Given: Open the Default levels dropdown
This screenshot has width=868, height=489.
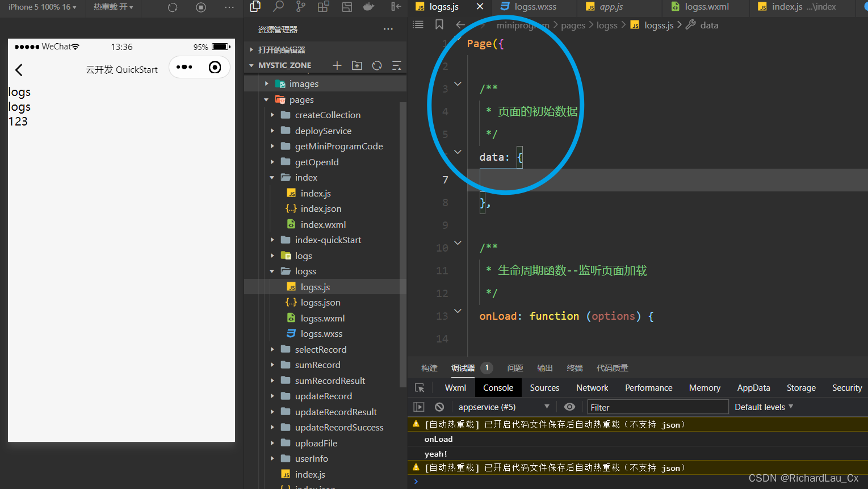Looking at the screenshot, I should 764,407.
